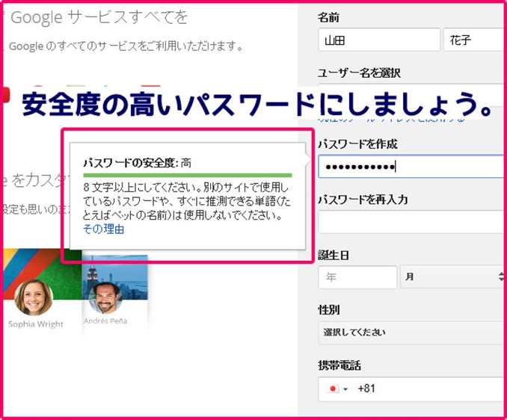507x420 pixels.
Task: Click the パスワードを再入力 input box
Action: [411, 222]
